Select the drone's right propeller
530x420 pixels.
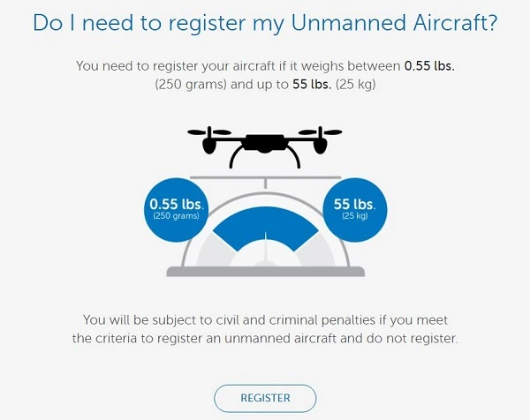pos(320,132)
